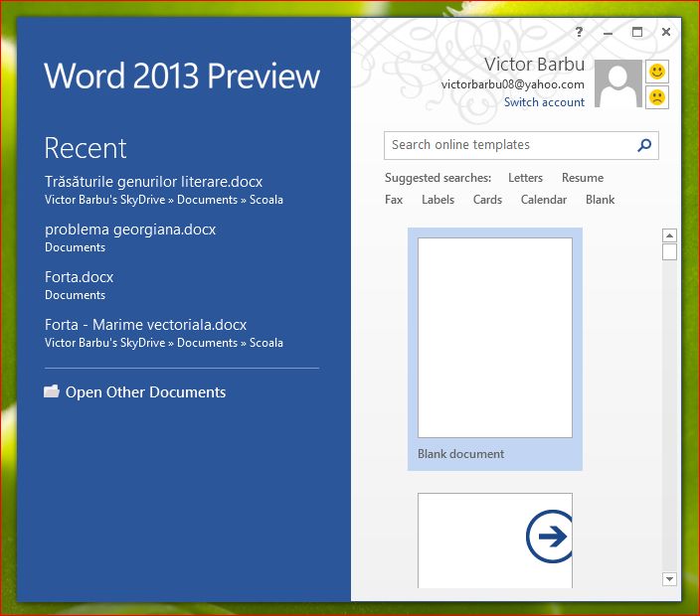Select suggested search Cards
The image size is (700, 616).
tap(487, 200)
